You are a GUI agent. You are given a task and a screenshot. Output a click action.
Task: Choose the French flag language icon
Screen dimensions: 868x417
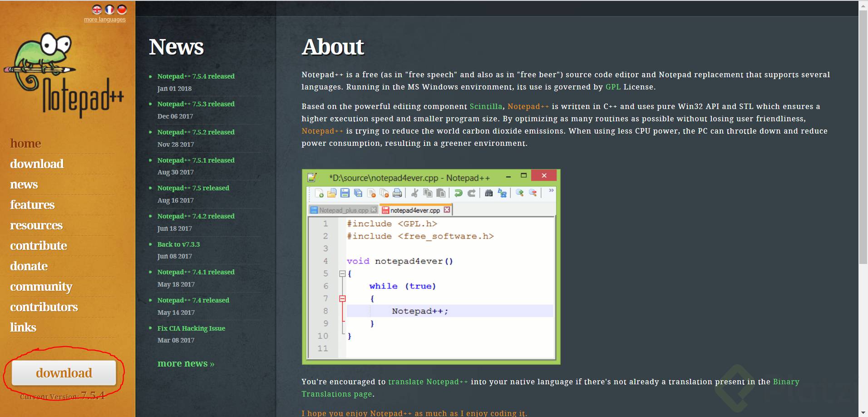click(109, 10)
